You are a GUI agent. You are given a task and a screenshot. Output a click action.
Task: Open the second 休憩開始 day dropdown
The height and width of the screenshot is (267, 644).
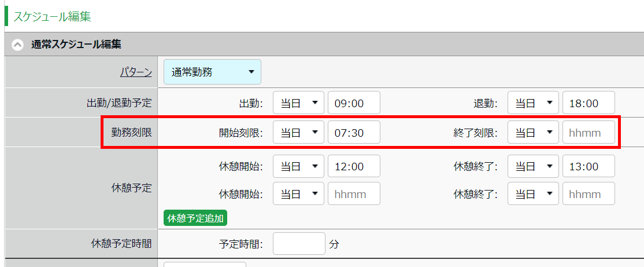[x=298, y=193]
